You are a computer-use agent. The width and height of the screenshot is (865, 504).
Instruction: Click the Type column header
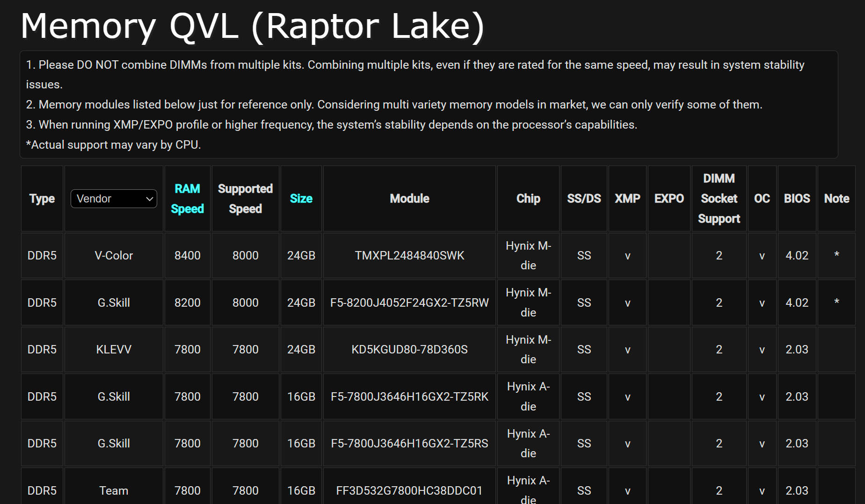click(x=42, y=199)
